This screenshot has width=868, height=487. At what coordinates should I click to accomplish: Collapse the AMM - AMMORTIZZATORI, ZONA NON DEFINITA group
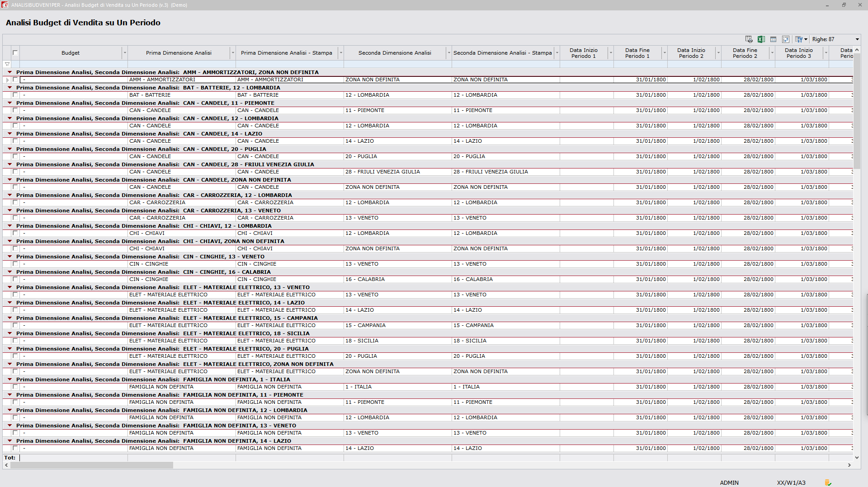tap(9, 72)
